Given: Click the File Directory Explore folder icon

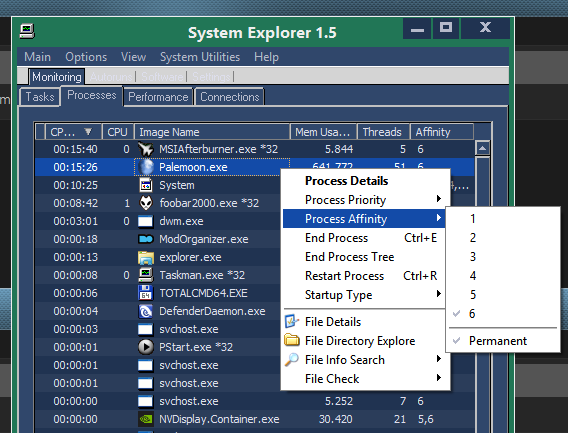Looking at the screenshot, I should [x=292, y=340].
